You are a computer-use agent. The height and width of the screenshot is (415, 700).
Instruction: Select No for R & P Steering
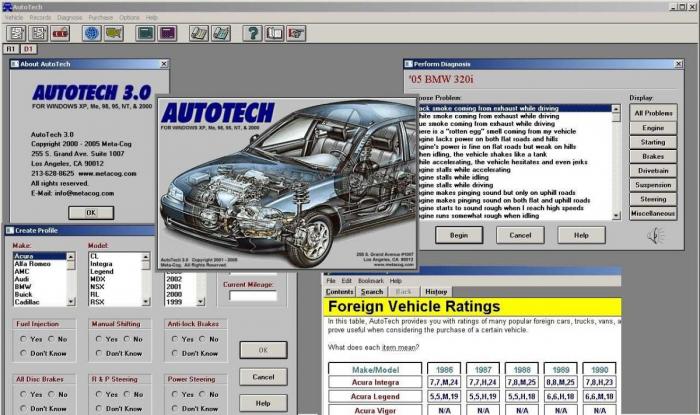click(127, 394)
